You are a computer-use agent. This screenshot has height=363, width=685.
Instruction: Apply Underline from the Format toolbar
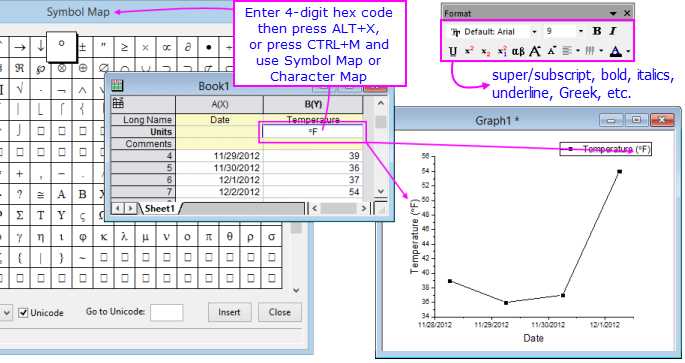click(453, 52)
